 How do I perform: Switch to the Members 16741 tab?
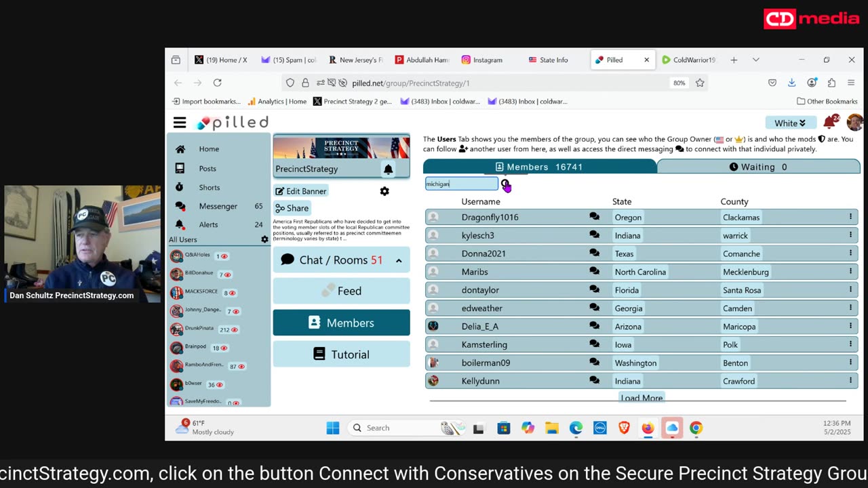(x=539, y=167)
